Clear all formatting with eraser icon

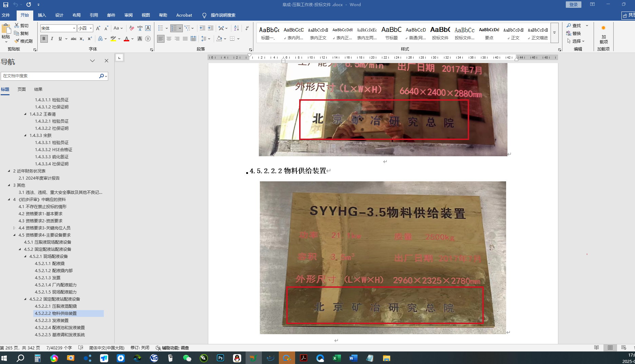click(132, 28)
